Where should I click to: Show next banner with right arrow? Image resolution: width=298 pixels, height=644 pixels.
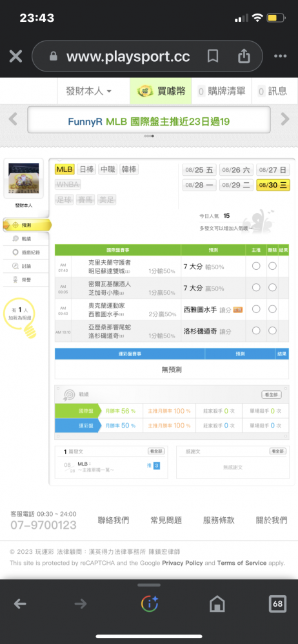click(285, 119)
